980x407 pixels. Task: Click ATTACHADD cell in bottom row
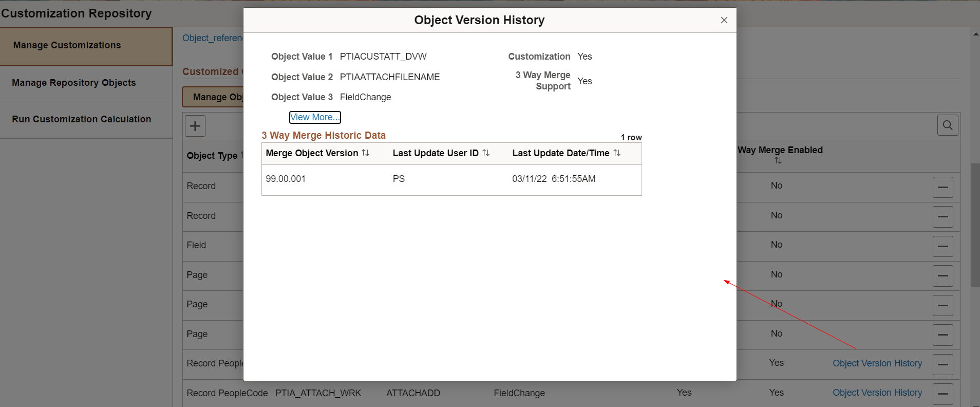tap(413, 393)
